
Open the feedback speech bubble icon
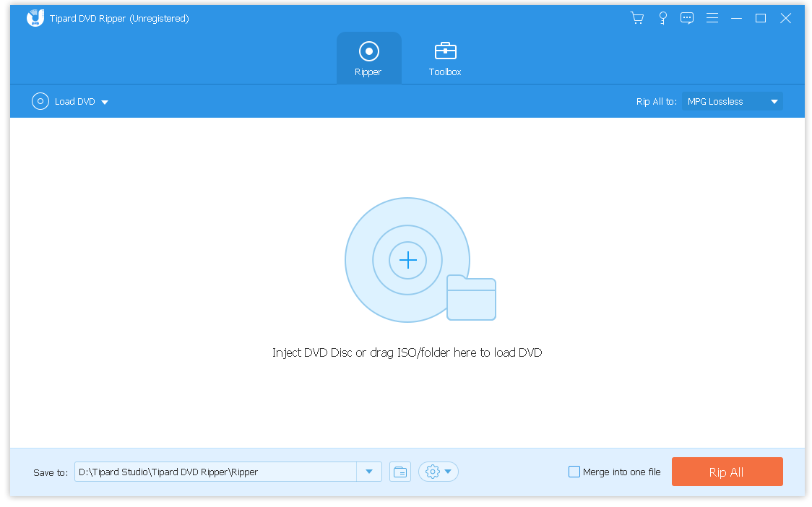tap(687, 17)
